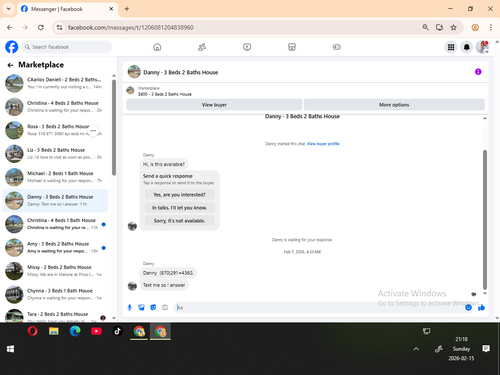Open CAarlos Daniell 2 Beds 2 Baths conversation
The width and height of the screenshot is (500, 375).
click(55, 83)
